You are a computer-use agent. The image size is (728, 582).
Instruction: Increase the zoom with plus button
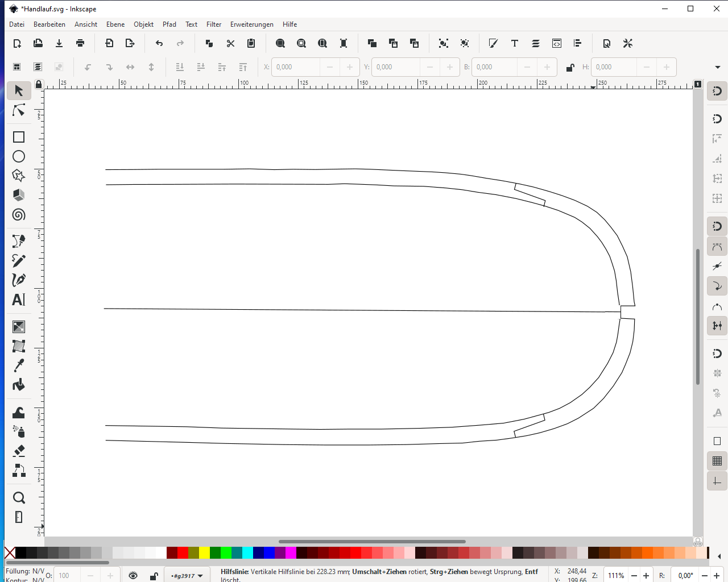click(x=646, y=576)
